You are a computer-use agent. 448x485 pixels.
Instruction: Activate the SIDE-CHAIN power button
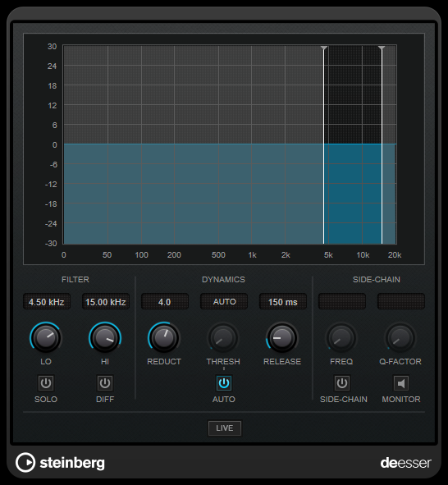click(x=342, y=383)
